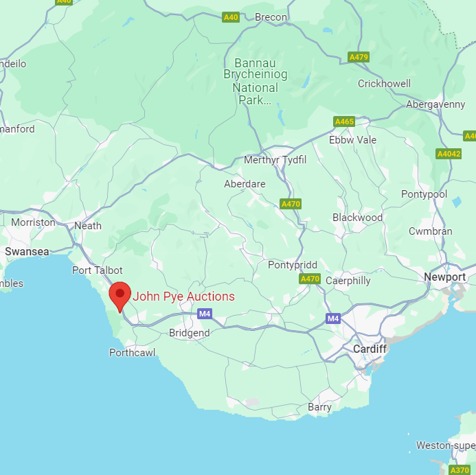Screen dimensions: 476x475
Task: Select the A470 shield near Caerphilly
Action: [310, 279]
